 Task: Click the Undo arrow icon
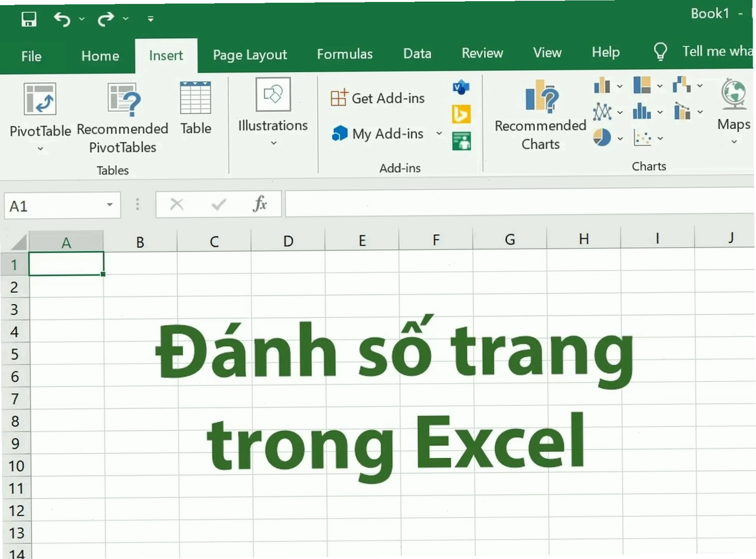click(62, 19)
